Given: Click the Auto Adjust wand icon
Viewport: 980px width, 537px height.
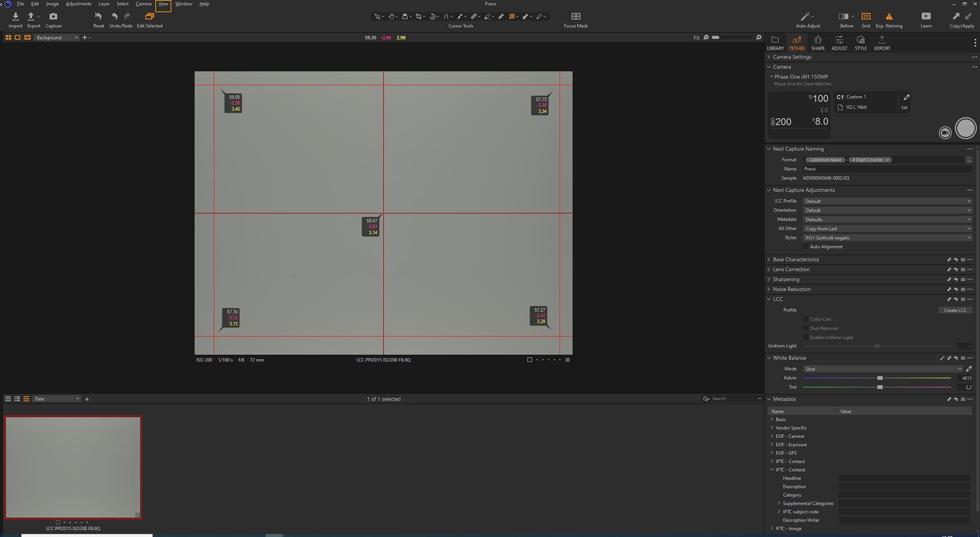Looking at the screenshot, I should tap(805, 17).
